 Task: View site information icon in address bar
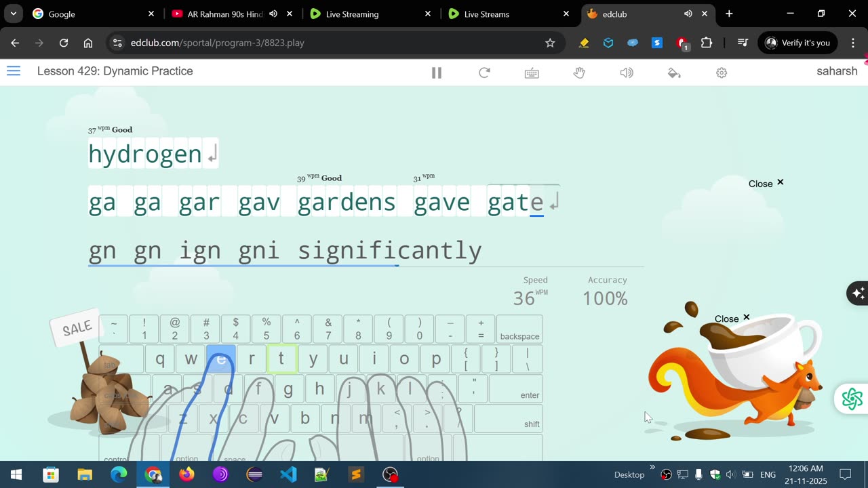click(x=117, y=43)
